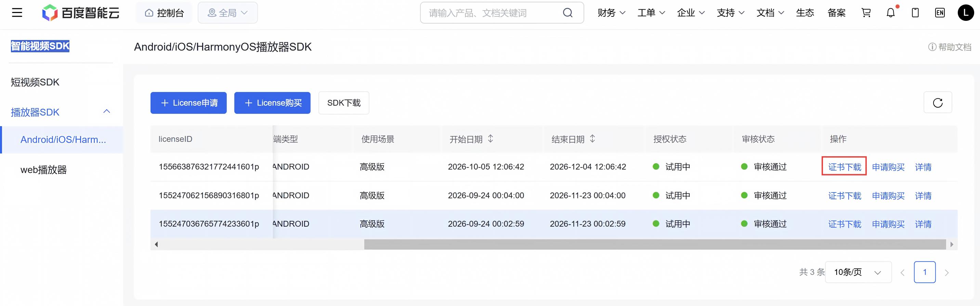Go to the next page arrow

pos(947,272)
